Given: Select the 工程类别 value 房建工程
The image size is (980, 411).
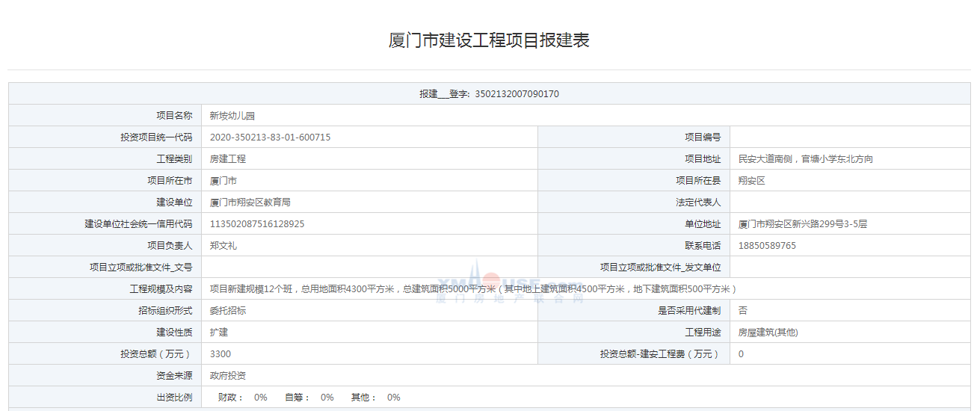Looking at the screenshot, I should 228,159.
